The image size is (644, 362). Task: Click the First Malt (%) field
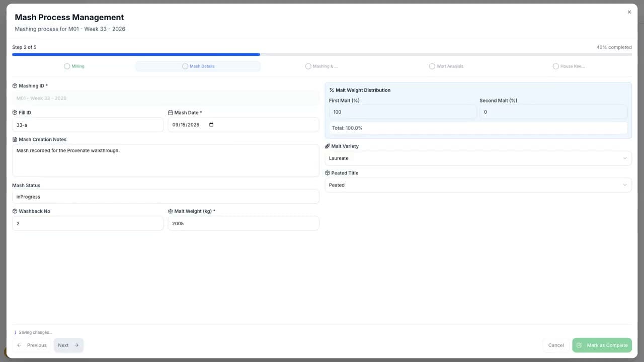403,112
